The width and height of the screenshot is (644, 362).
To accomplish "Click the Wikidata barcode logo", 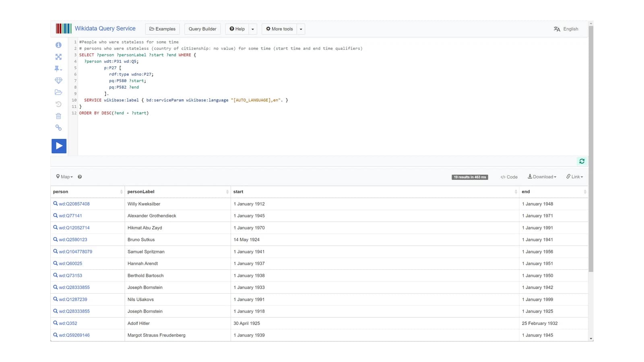I will 64,29.
